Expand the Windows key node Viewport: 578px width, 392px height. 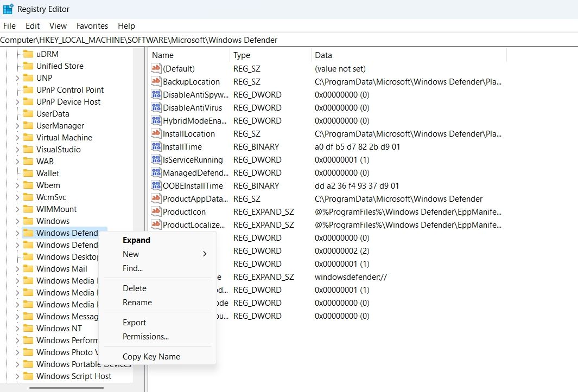click(17, 221)
